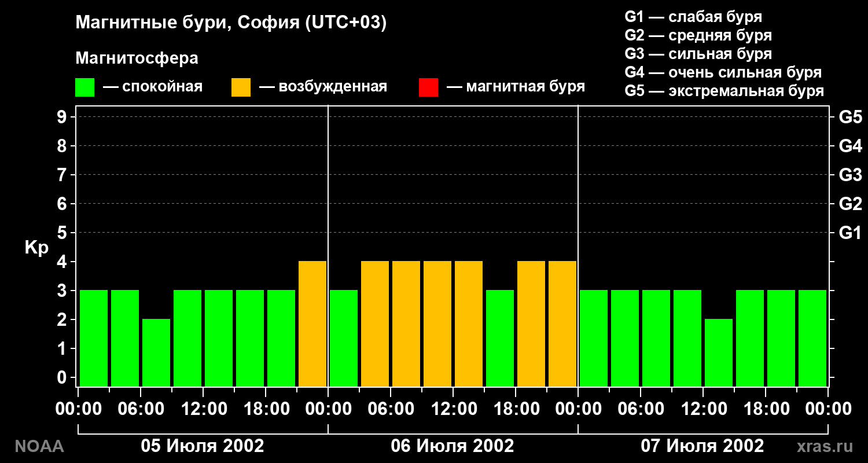Click the red 'магнитная буря' legend swatch
Image resolution: width=868 pixels, height=463 pixels.
pos(429,87)
